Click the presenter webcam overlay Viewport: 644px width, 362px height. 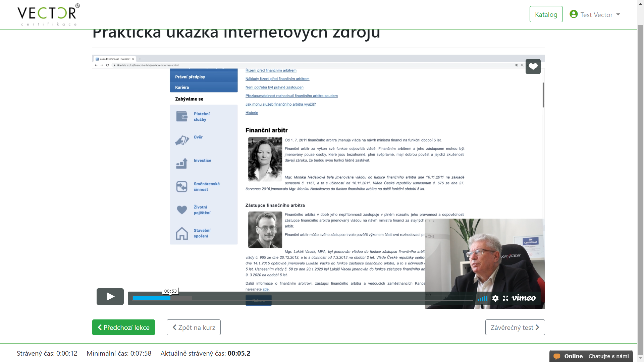(485, 264)
